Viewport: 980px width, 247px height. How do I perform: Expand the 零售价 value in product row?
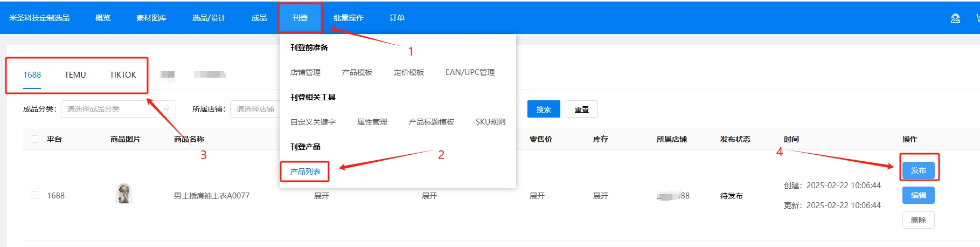pyautogui.click(x=537, y=196)
